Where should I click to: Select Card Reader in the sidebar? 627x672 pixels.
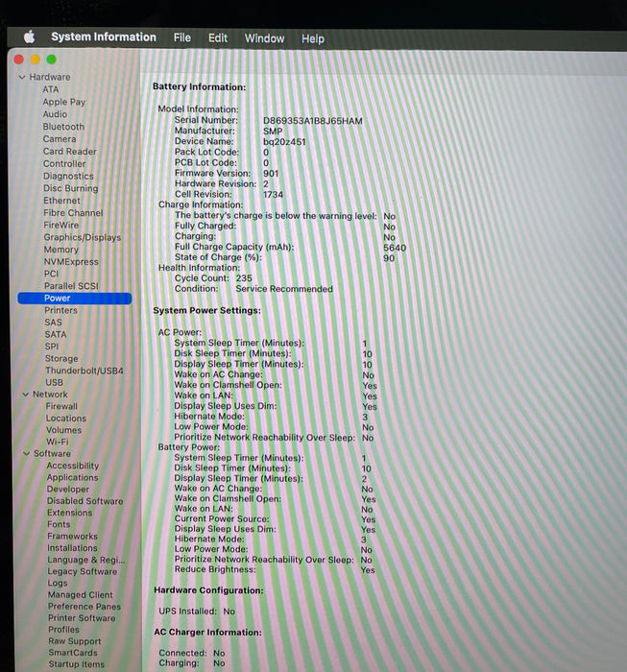70,152
